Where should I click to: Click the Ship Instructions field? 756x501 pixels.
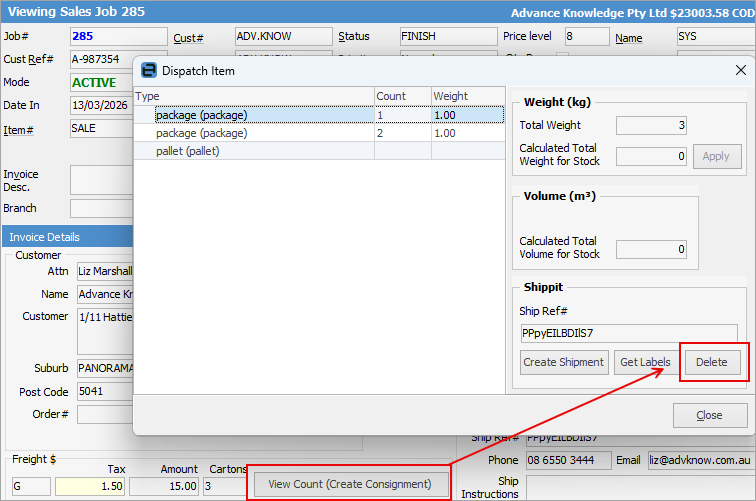click(x=641, y=487)
